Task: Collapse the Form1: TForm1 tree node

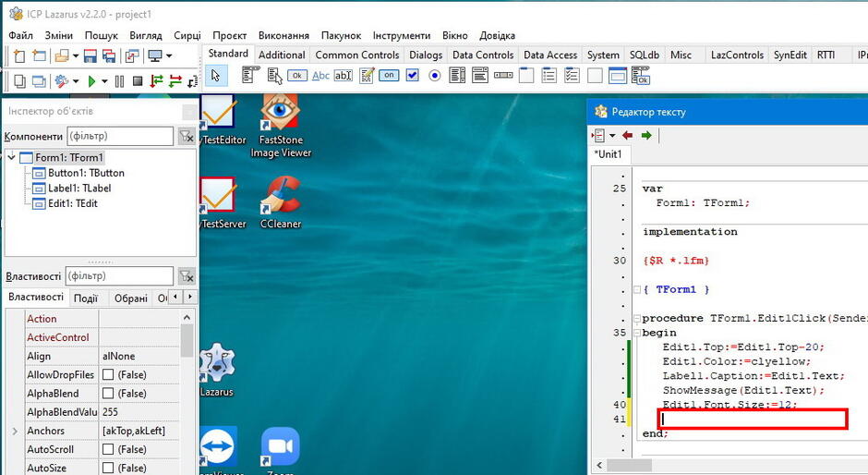Action: pos(12,157)
